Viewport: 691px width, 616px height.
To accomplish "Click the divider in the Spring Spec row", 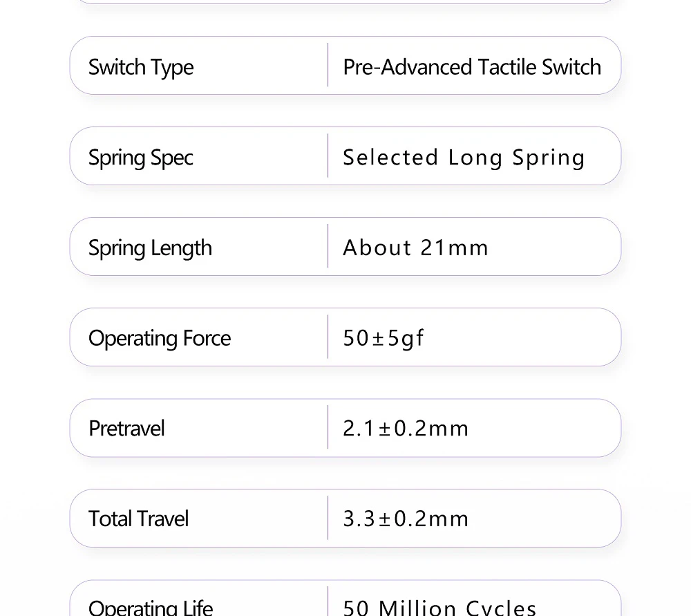I will (x=328, y=156).
